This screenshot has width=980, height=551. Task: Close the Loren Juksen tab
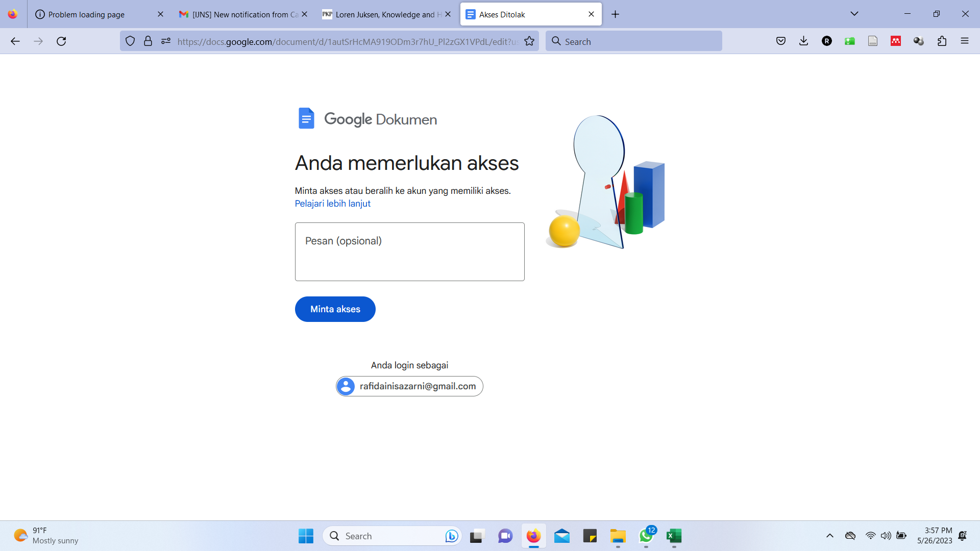pos(448,14)
